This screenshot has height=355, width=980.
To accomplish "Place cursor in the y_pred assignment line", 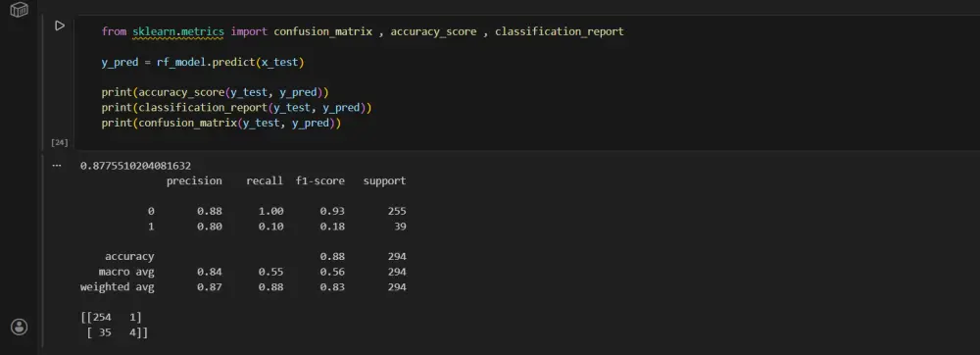I will coord(203,62).
